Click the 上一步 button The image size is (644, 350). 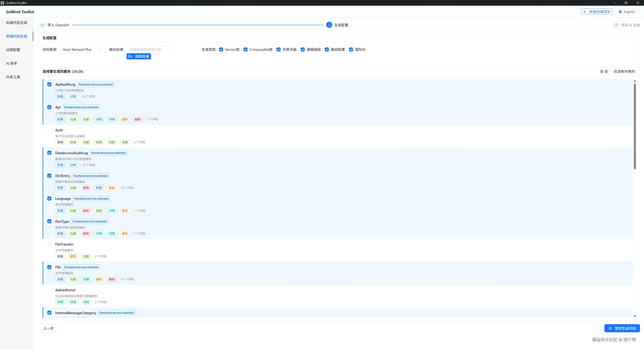tap(48, 328)
